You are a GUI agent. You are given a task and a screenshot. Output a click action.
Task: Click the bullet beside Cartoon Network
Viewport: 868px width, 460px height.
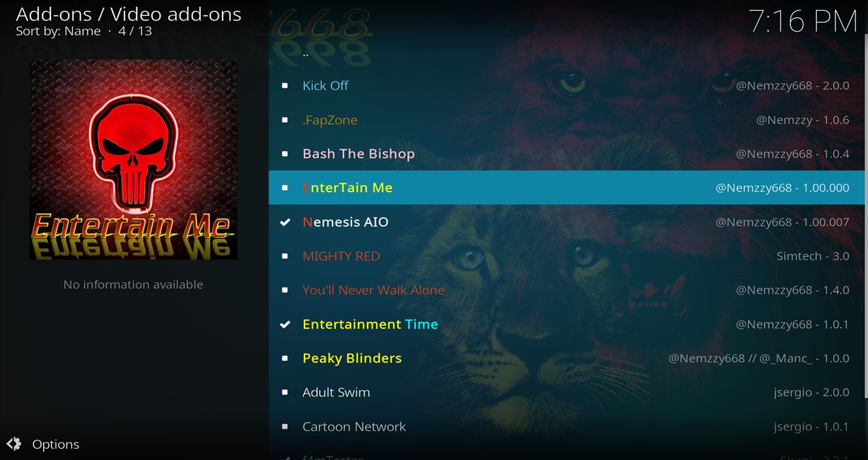click(285, 427)
